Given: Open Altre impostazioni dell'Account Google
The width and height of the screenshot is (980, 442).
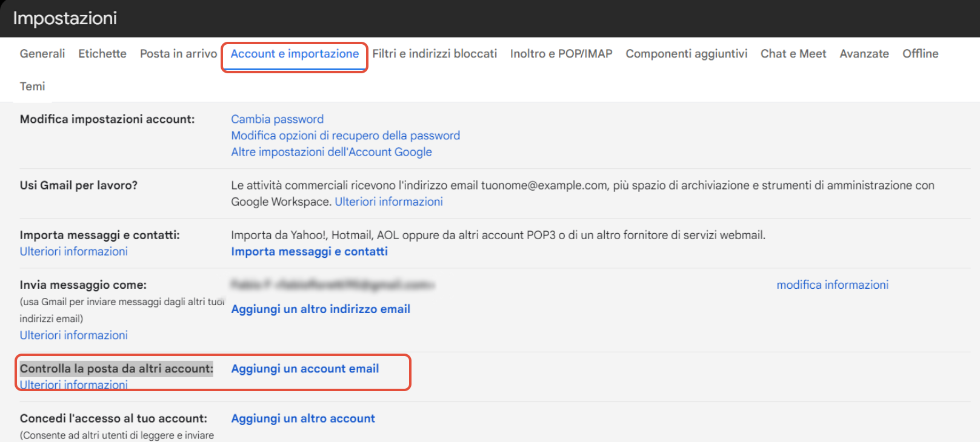Looking at the screenshot, I should click(332, 152).
